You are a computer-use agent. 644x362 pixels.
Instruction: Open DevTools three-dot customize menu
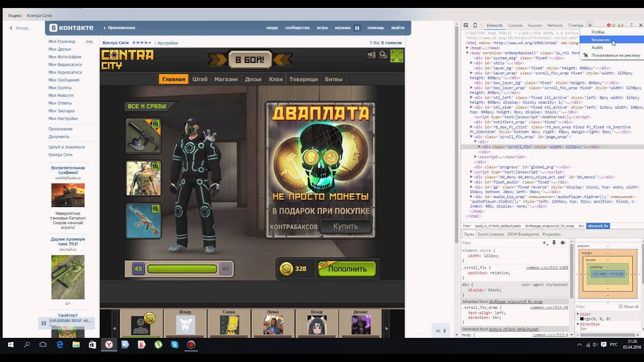[631, 25]
